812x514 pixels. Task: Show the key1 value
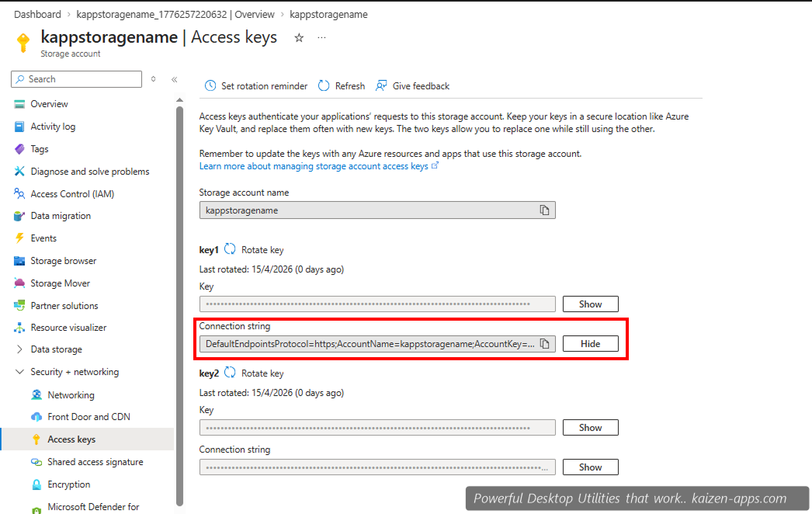tap(590, 304)
